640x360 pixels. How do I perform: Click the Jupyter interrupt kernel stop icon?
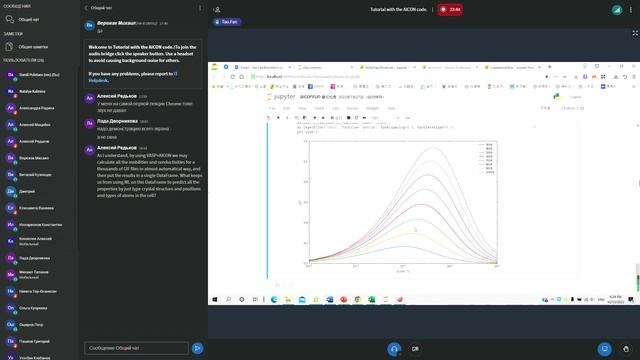(x=349, y=118)
